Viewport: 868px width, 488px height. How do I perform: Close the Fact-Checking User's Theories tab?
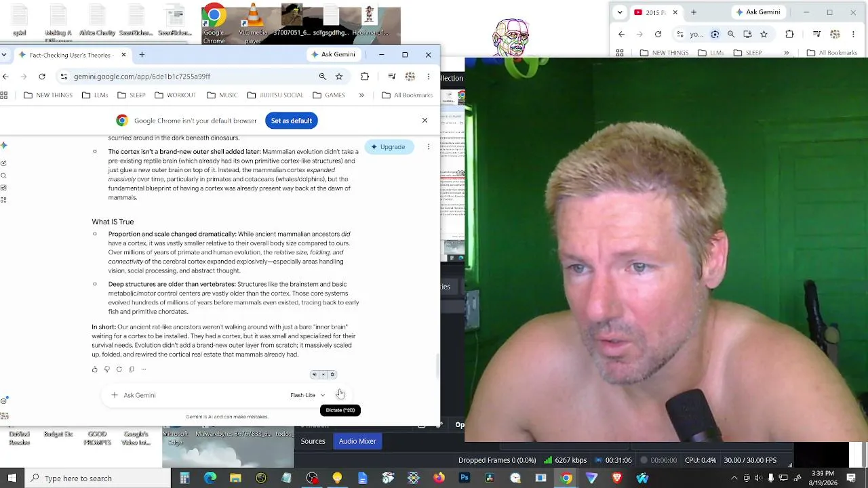click(123, 55)
